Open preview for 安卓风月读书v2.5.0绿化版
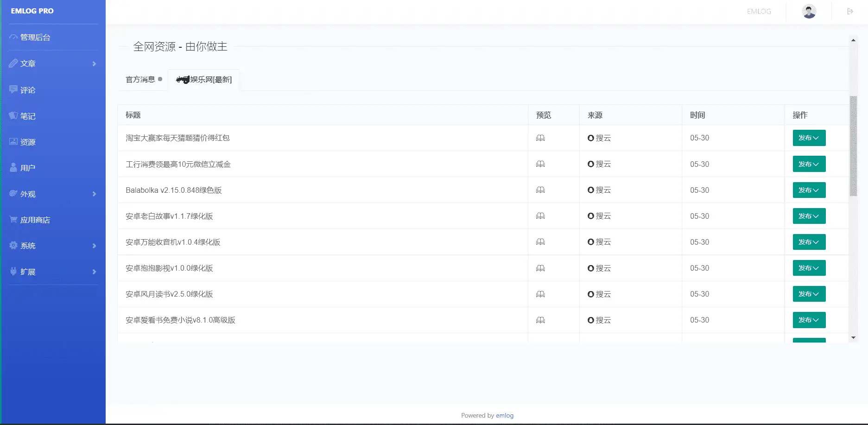This screenshot has width=868, height=425. (540, 294)
